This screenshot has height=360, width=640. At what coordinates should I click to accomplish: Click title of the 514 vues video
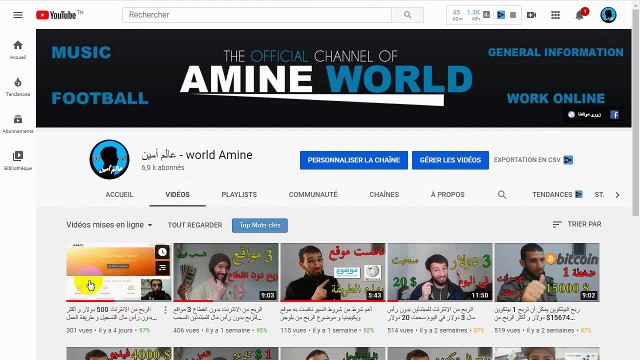click(430, 313)
